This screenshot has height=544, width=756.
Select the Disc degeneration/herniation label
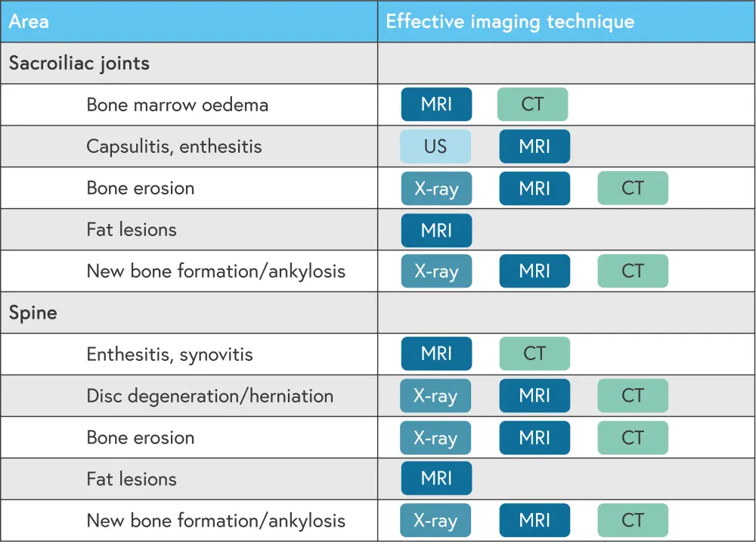coord(209,396)
